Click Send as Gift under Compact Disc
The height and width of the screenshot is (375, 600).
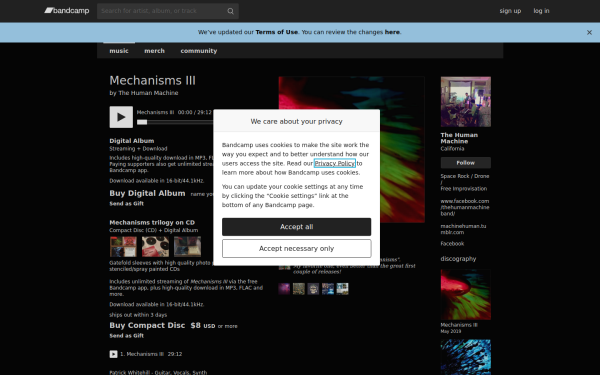pyautogui.click(x=127, y=336)
